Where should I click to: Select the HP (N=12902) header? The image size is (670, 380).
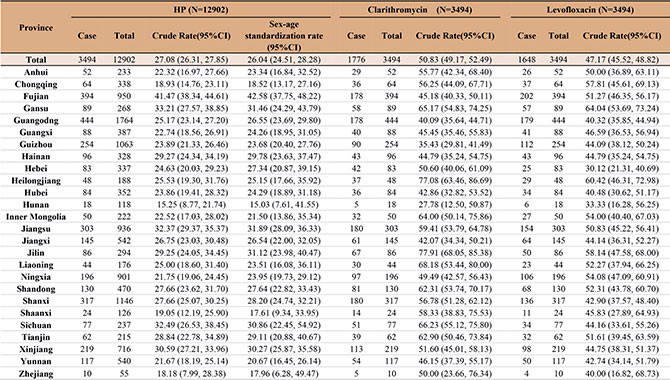point(201,9)
